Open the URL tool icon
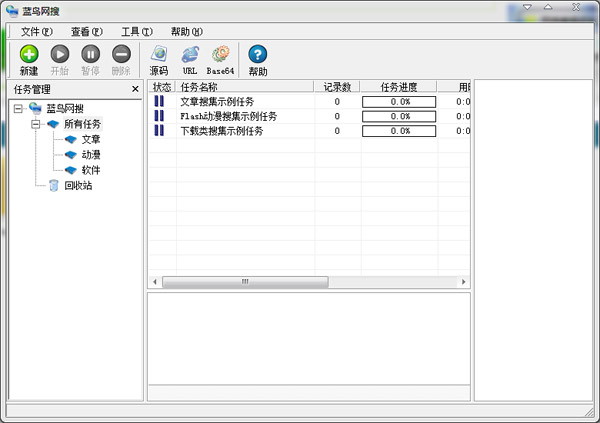 [190, 54]
